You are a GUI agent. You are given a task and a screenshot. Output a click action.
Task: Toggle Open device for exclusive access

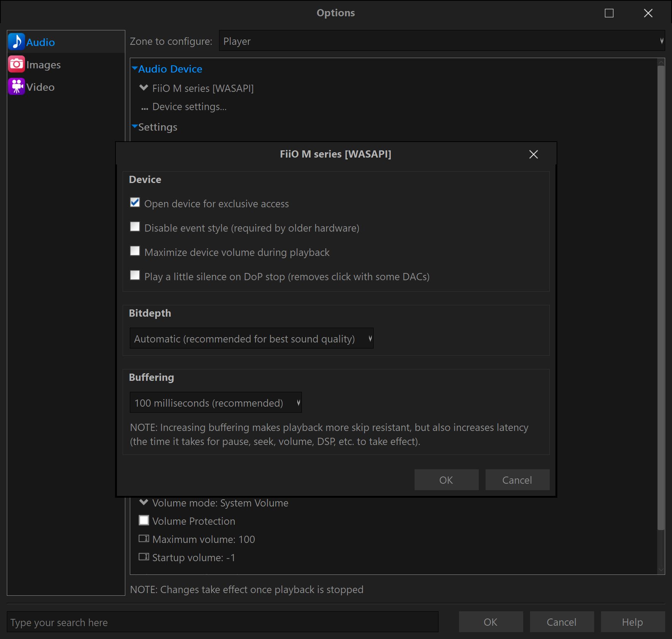(135, 202)
